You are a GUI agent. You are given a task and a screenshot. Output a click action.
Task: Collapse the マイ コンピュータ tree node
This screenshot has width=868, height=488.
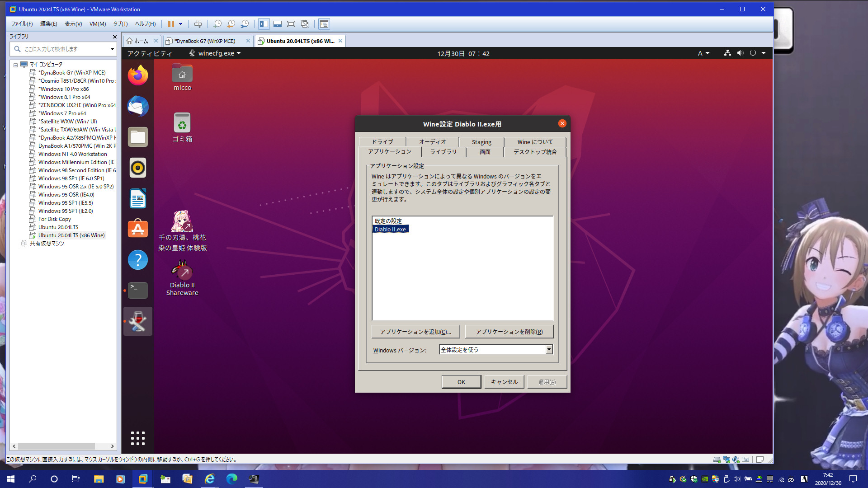tap(15, 65)
